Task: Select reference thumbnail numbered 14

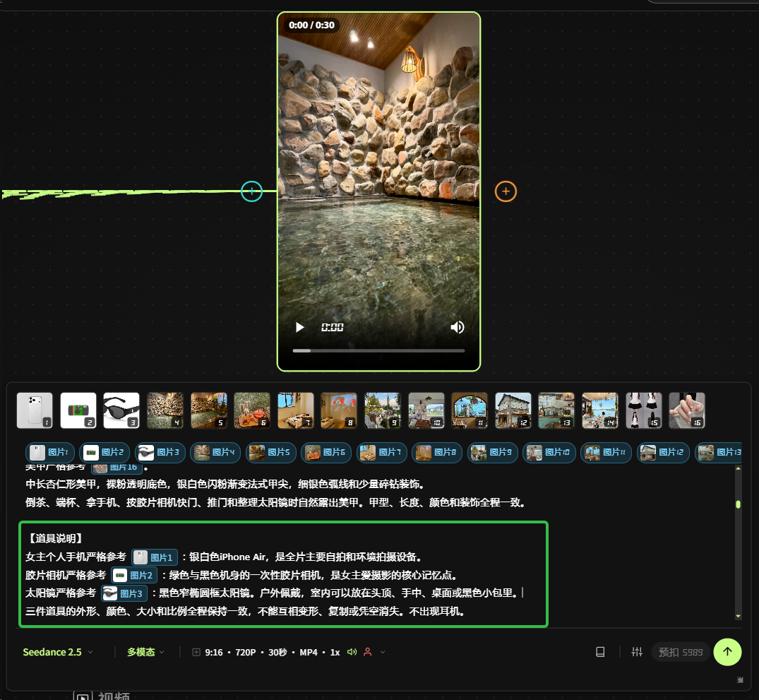Action: 599,410
